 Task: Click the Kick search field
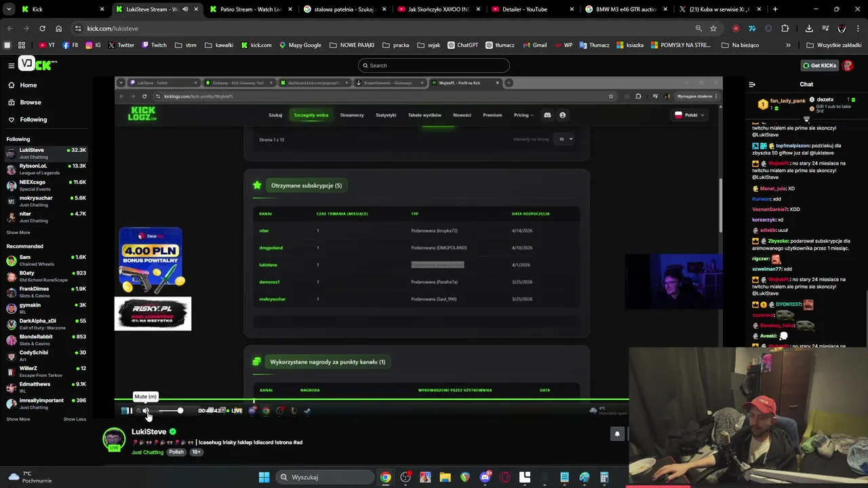pos(434,65)
